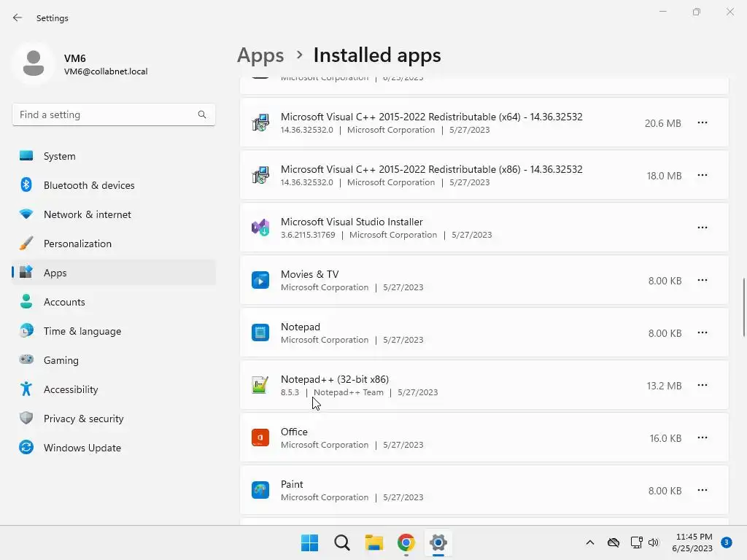Screen dimensions: 747x560
Task: Open options for Visual C++ x86 Redistributable
Action: click(x=703, y=175)
